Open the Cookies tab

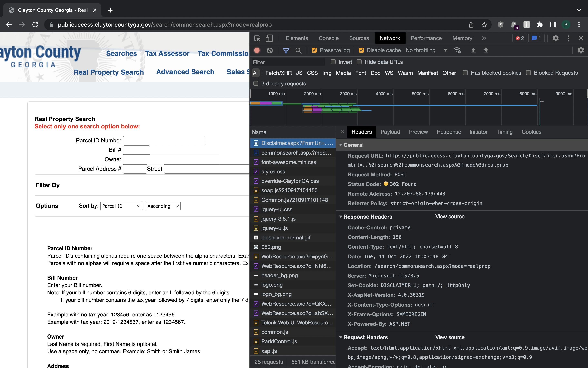point(531,132)
